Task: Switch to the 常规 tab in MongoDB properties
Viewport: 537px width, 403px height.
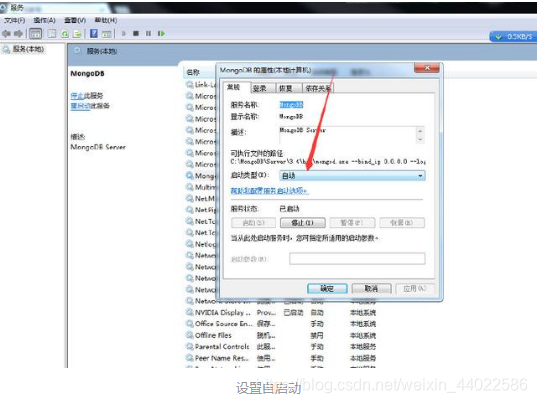Action: [234, 87]
